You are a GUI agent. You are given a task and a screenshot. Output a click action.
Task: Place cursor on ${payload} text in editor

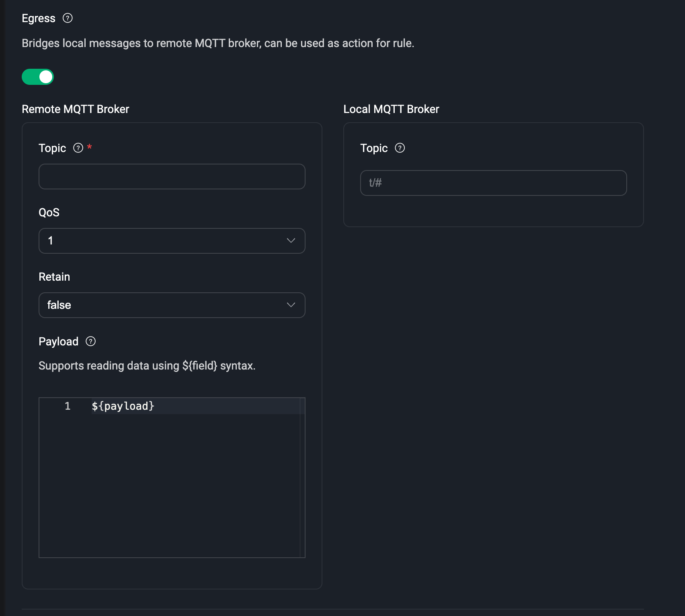(x=123, y=406)
